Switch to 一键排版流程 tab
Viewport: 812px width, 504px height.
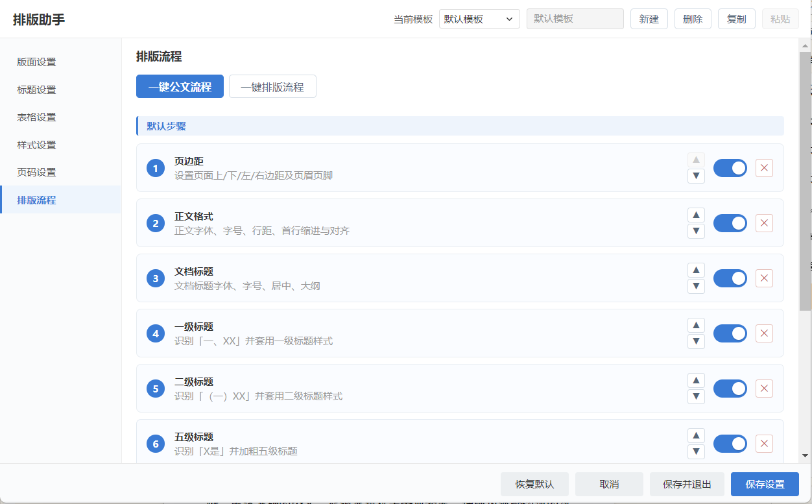[x=272, y=86]
